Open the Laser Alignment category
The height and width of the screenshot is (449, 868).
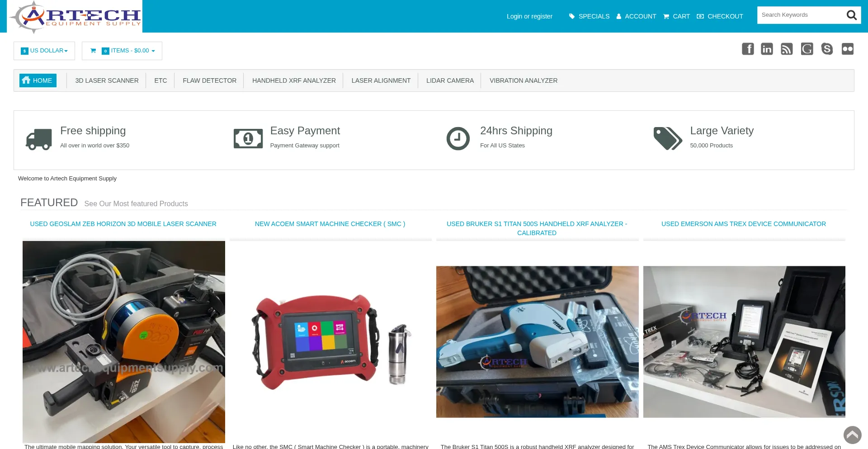(x=381, y=80)
